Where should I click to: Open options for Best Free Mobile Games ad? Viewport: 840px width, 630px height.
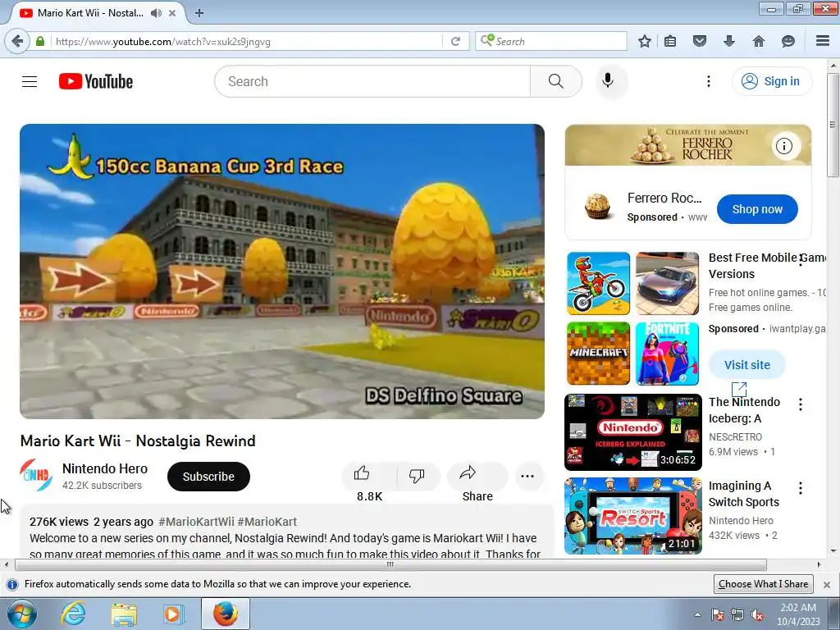(x=801, y=260)
